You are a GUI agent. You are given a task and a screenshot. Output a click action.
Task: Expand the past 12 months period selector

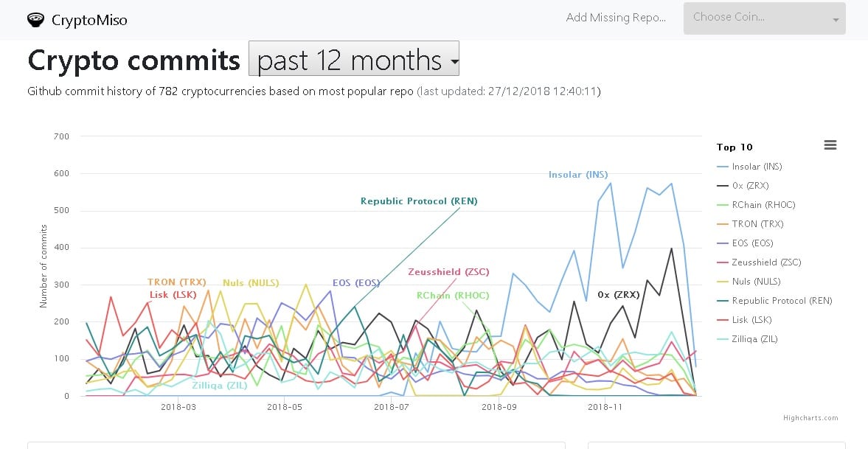pos(354,59)
